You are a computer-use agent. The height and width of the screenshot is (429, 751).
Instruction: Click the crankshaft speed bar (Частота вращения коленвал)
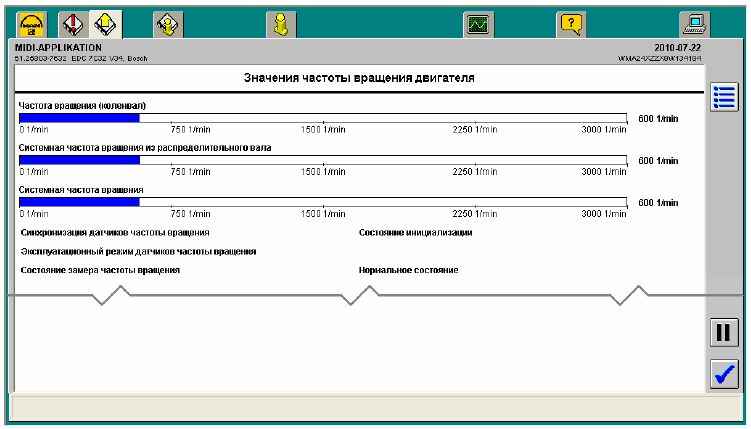tap(322, 117)
